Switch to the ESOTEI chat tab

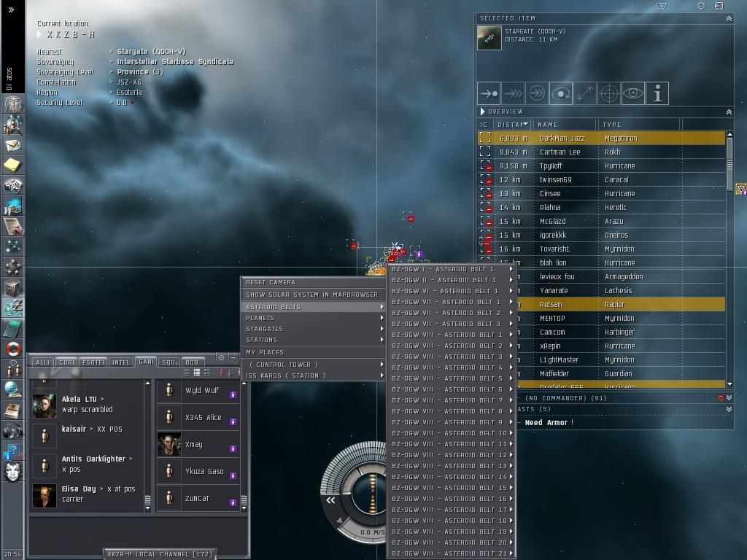[93, 362]
